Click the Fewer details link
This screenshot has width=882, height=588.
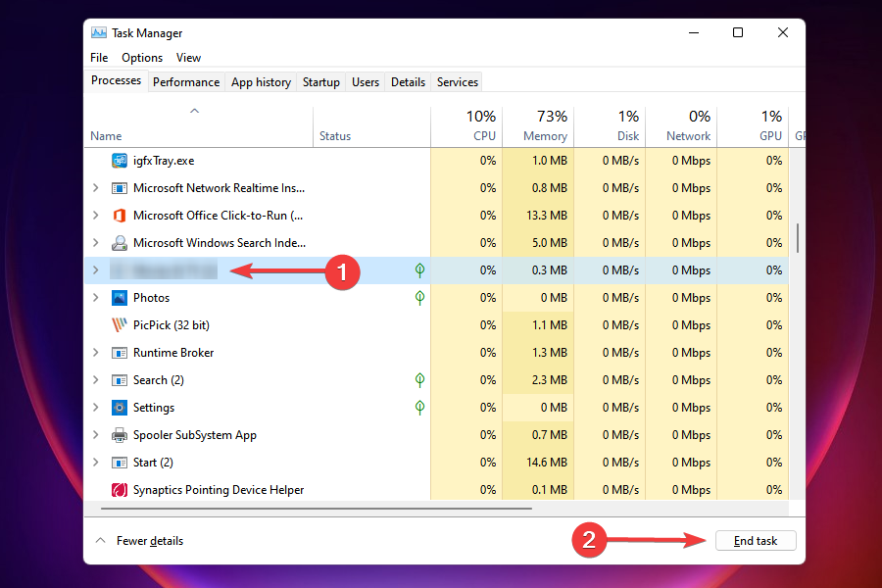[150, 540]
